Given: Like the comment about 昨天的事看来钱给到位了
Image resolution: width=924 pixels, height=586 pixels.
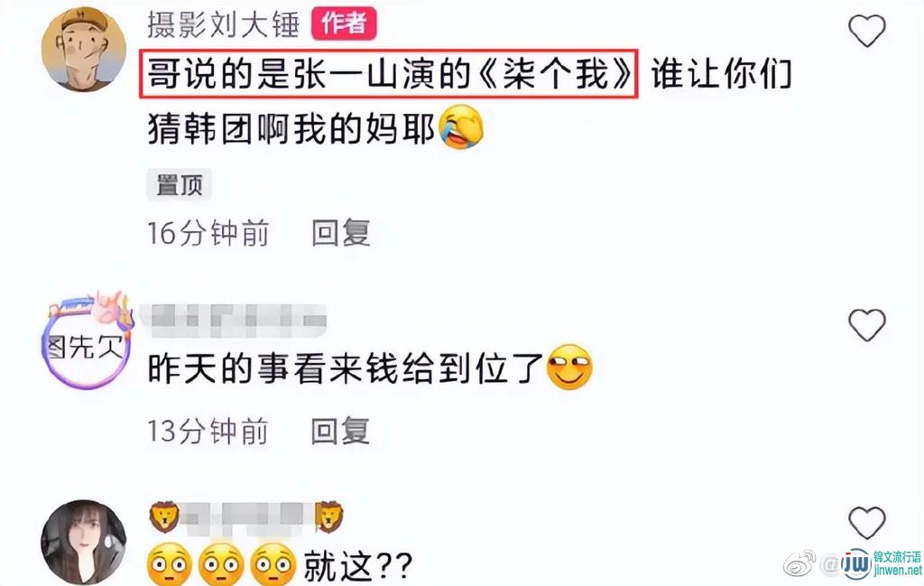Looking at the screenshot, I should coord(867,324).
